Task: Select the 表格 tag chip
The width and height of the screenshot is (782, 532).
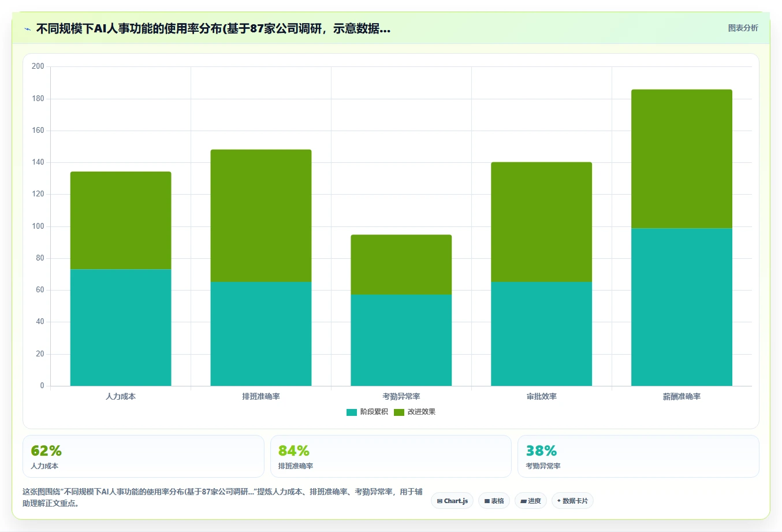Action: coord(494,501)
